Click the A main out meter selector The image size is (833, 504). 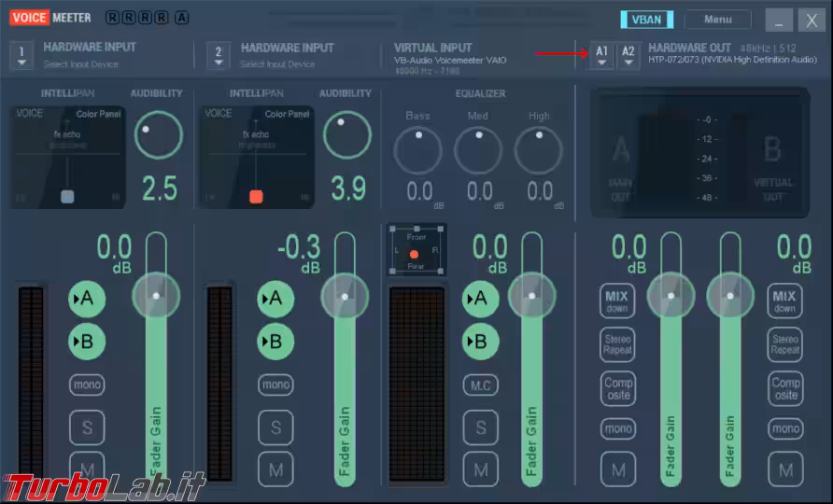click(x=620, y=168)
